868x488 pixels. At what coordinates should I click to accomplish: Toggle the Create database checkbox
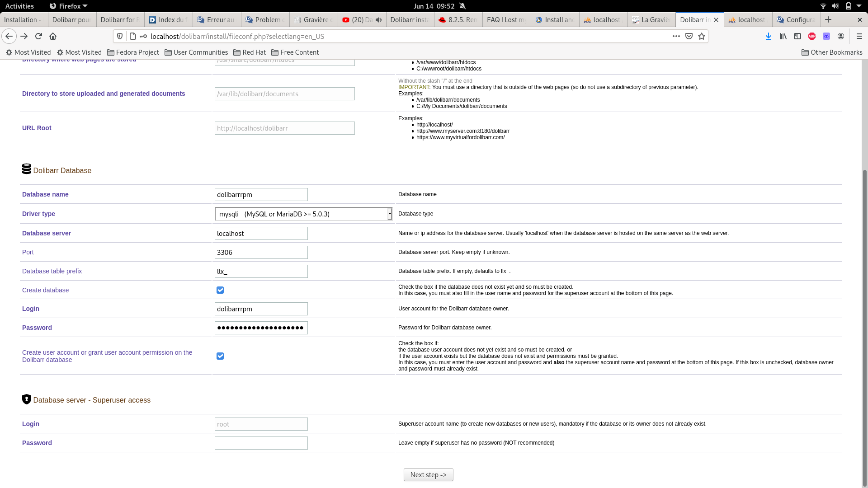click(x=220, y=290)
